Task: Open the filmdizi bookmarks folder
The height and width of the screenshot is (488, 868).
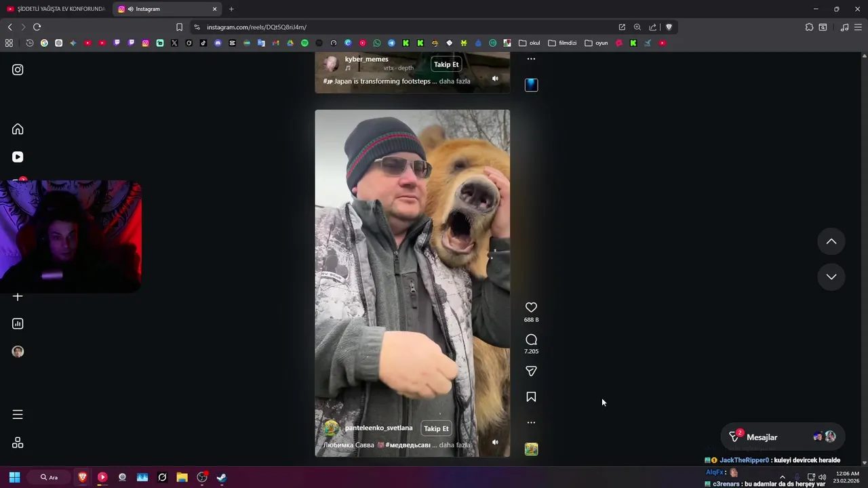Action: [562, 43]
